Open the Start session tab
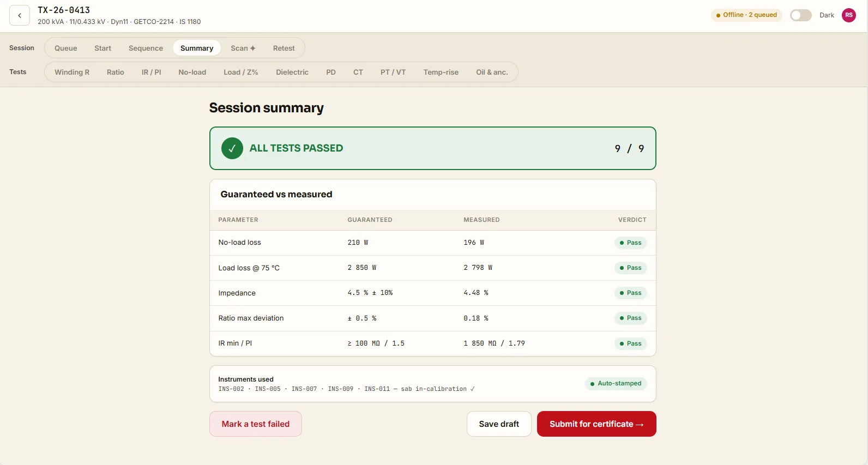This screenshot has height=465, width=868. (x=103, y=48)
